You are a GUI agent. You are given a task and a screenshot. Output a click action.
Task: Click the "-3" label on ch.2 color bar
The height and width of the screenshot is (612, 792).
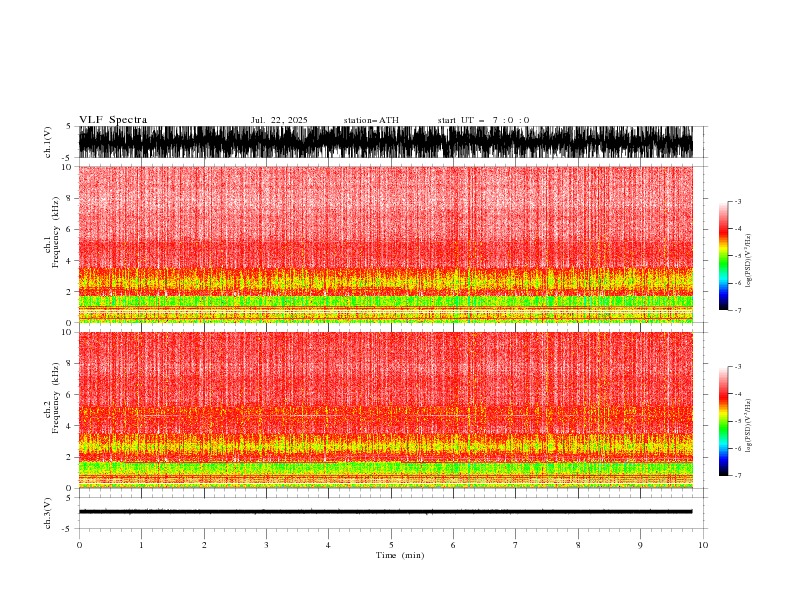tap(737, 367)
